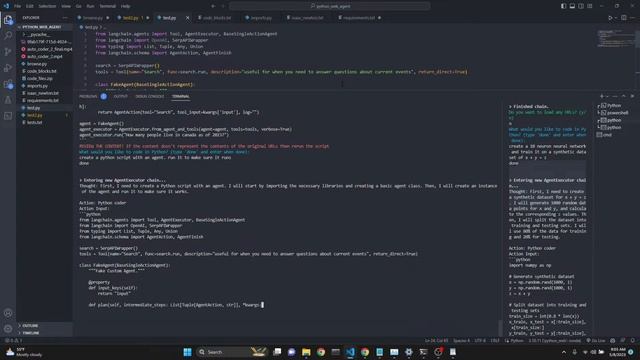
Task: Switch to the requirements.txt editor tab
Action: pos(359,18)
